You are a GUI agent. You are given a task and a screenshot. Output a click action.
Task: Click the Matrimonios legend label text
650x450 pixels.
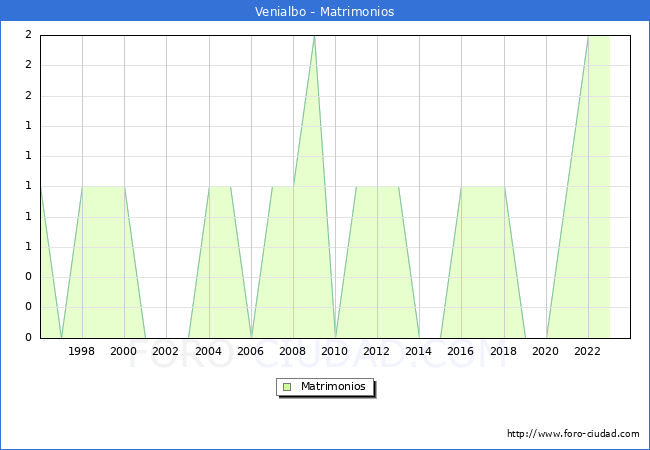point(334,386)
